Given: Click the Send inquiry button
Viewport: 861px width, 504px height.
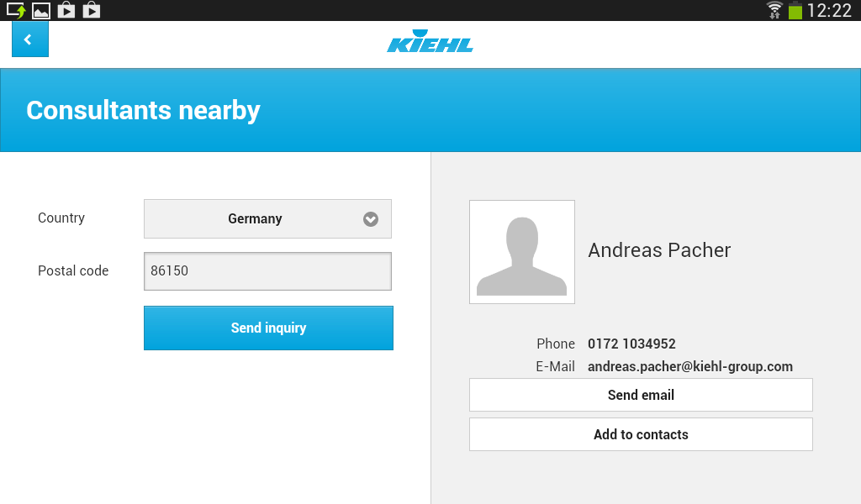Looking at the screenshot, I should 268,328.
